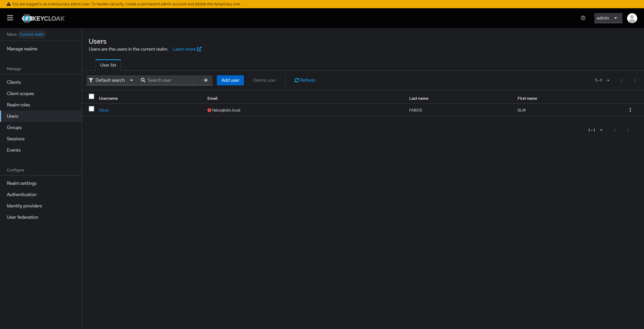Open the row actions kebab menu for fabos

click(630, 110)
